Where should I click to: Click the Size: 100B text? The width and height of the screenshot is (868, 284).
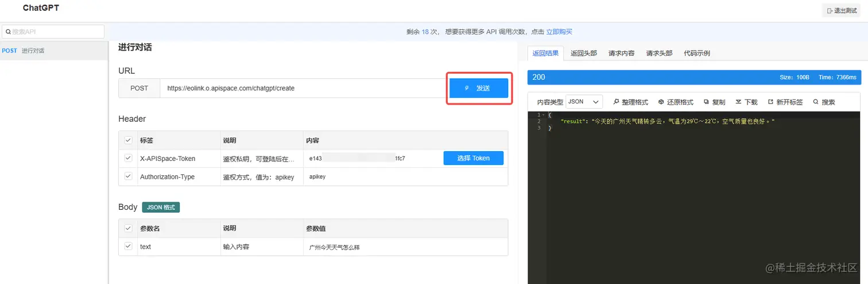coord(795,77)
